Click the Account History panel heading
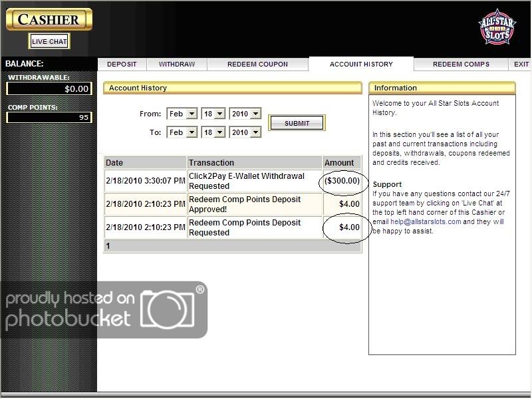 (x=232, y=88)
